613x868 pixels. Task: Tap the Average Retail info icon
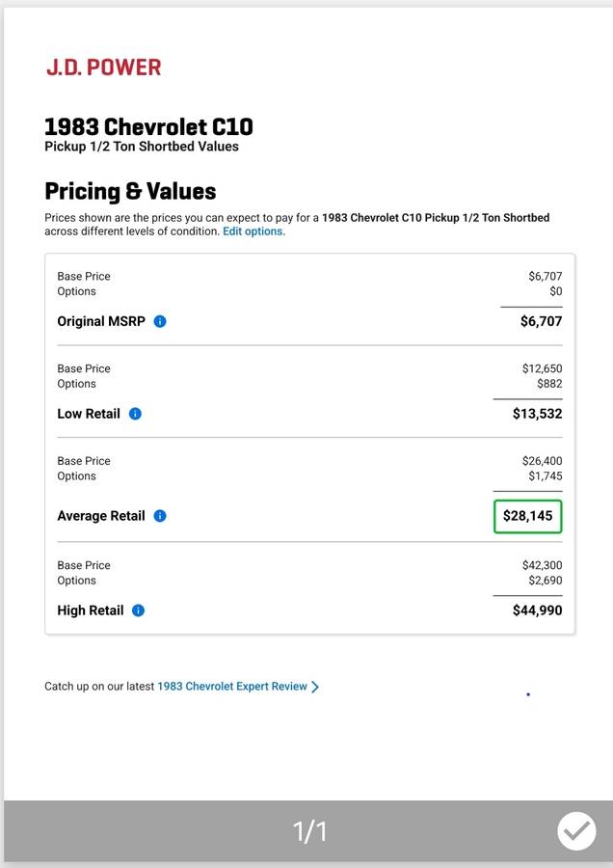[160, 516]
